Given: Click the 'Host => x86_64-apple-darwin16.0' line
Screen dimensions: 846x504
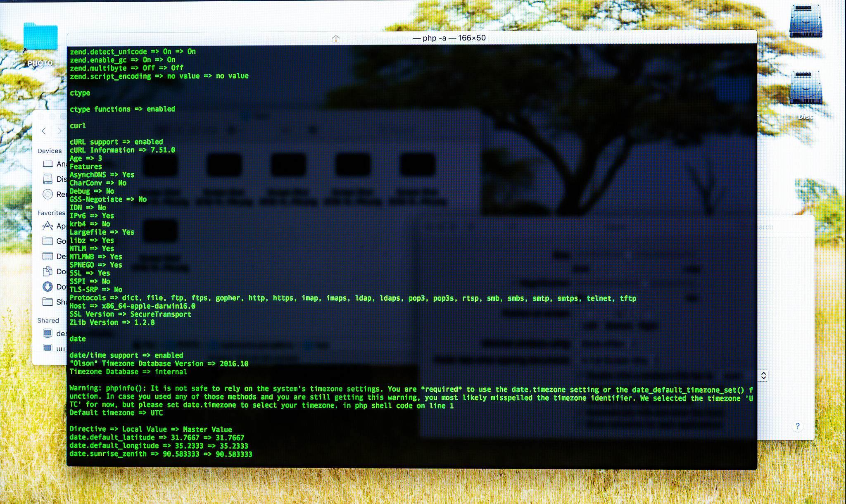Looking at the screenshot, I should (133, 306).
